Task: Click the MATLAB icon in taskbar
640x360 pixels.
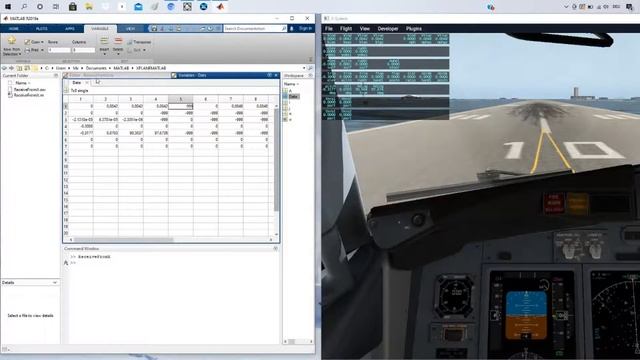Action: [220, 7]
